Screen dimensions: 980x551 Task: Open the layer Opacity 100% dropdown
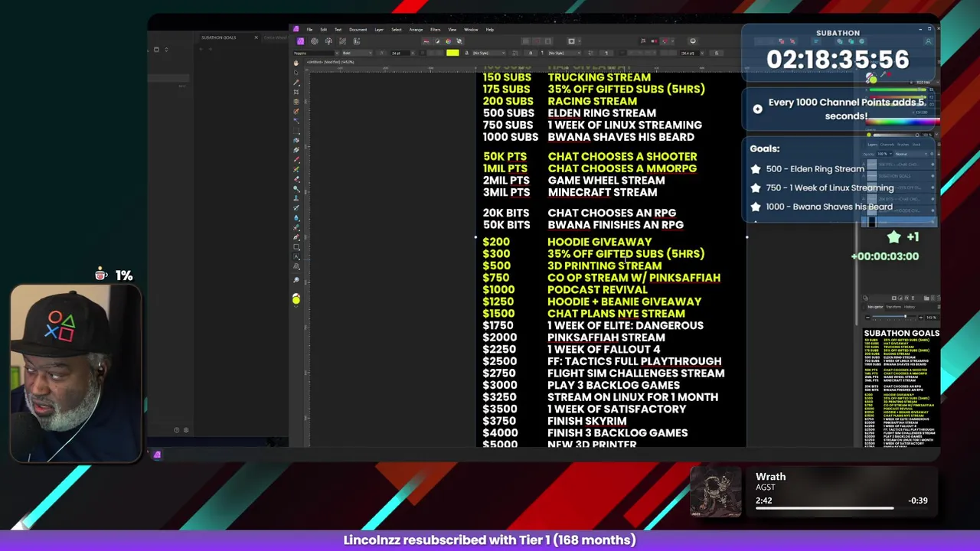coord(884,154)
